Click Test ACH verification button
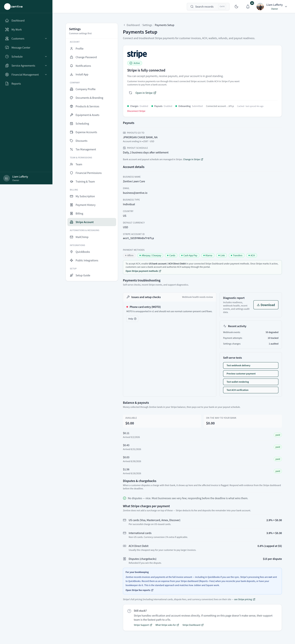The height and width of the screenshot is (644, 295). [251, 390]
